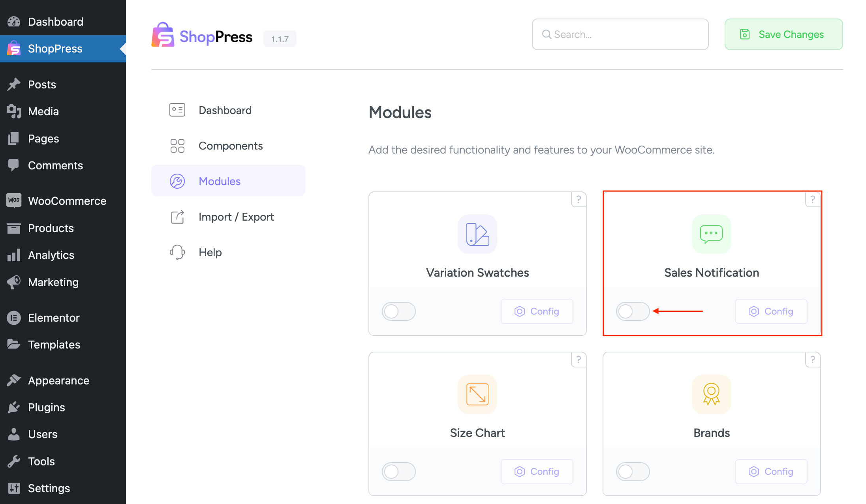
Task: Click the 1.1.7 version badge
Action: [x=280, y=38]
